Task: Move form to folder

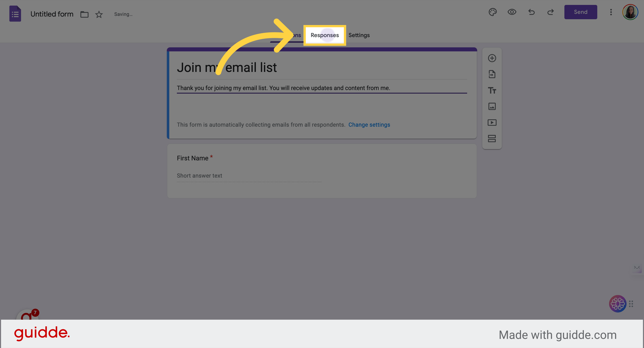Action: point(84,14)
